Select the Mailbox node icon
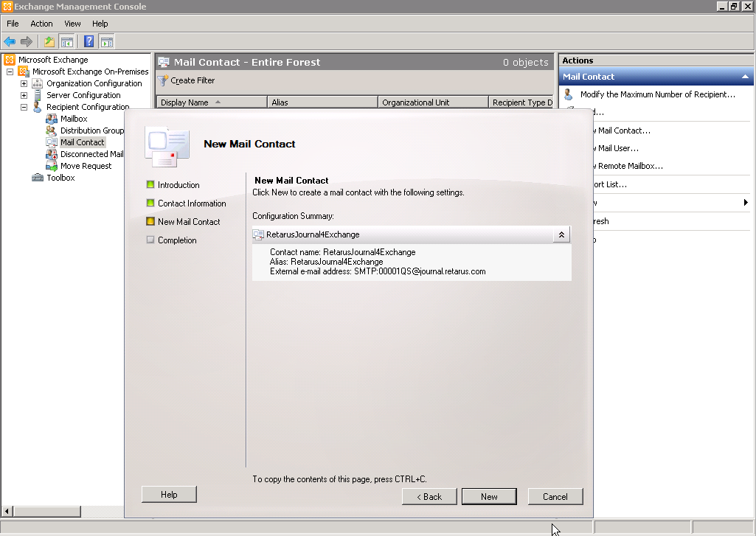This screenshot has height=536, width=756. point(51,119)
